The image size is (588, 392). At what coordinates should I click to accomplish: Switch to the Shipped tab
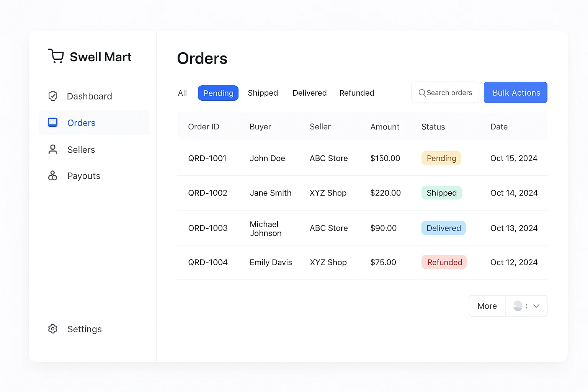tap(263, 93)
